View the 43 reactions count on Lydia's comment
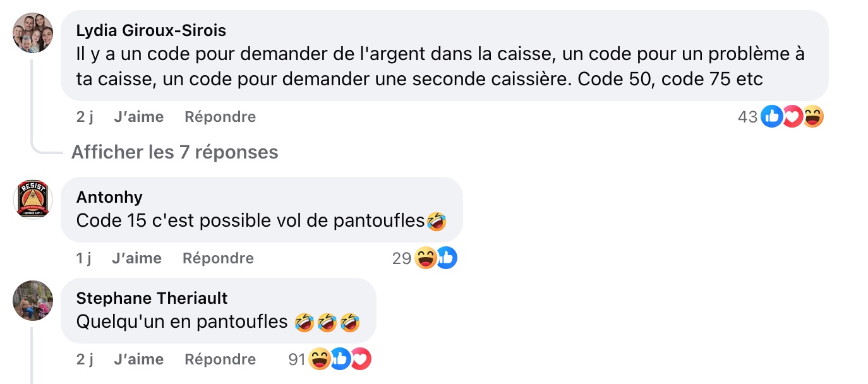 [747, 117]
